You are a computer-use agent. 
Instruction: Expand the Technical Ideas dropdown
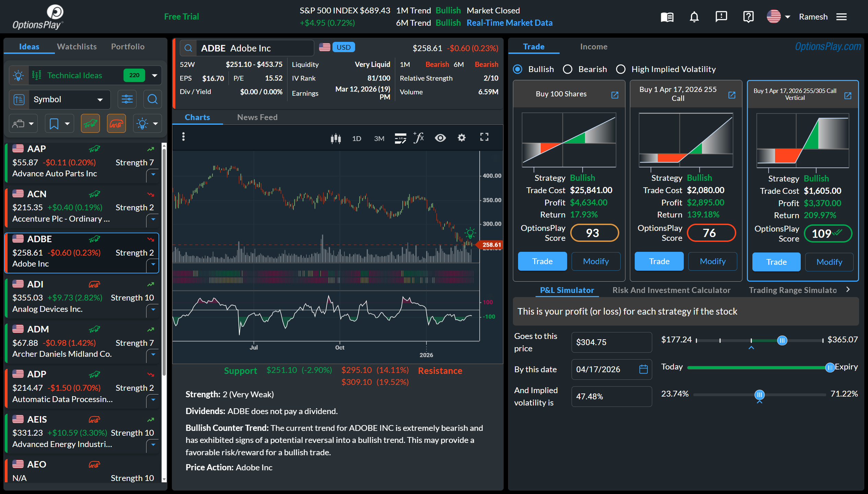tap(155, 75)
